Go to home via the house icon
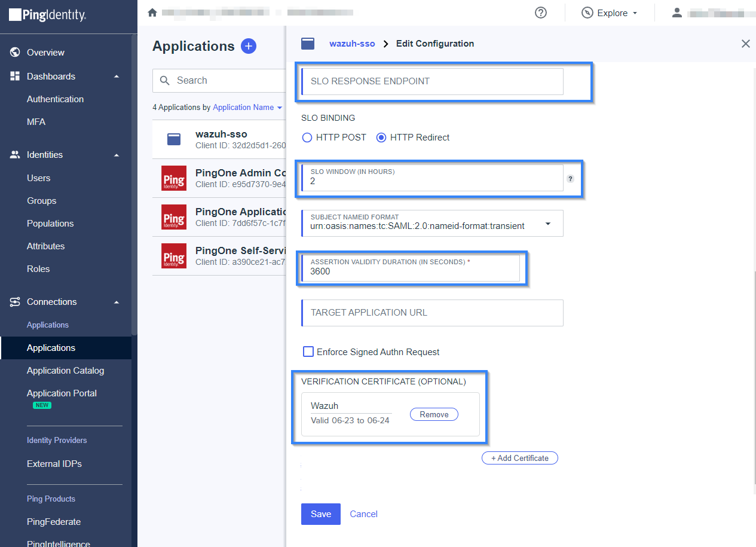Viewport: 756px width, 547px height. 152,13
